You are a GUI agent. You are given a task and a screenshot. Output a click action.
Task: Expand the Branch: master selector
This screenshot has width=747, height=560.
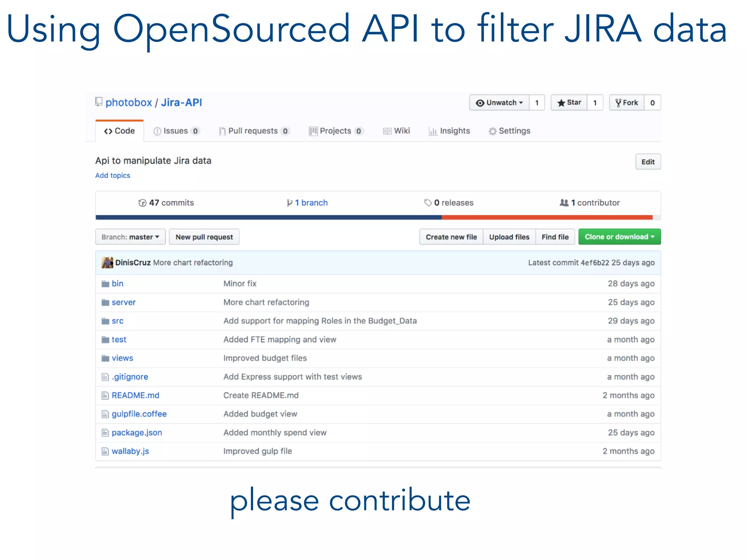(130, 237)
